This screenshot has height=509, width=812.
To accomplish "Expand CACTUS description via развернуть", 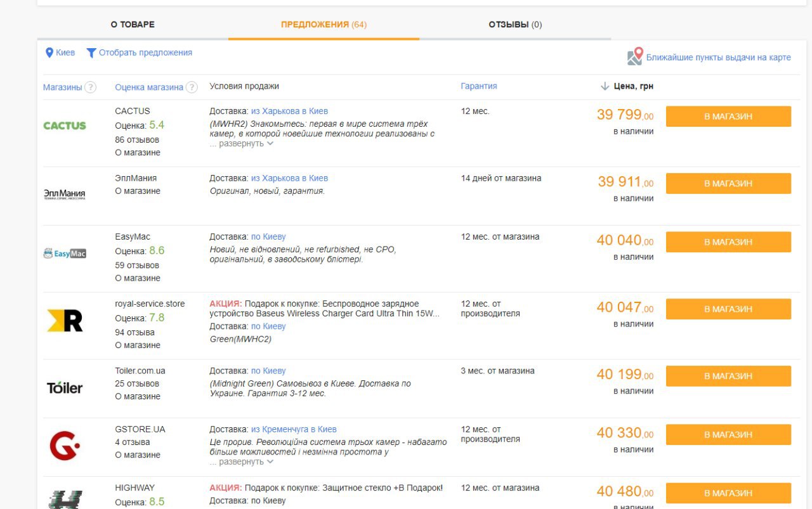I will (242, 143).
